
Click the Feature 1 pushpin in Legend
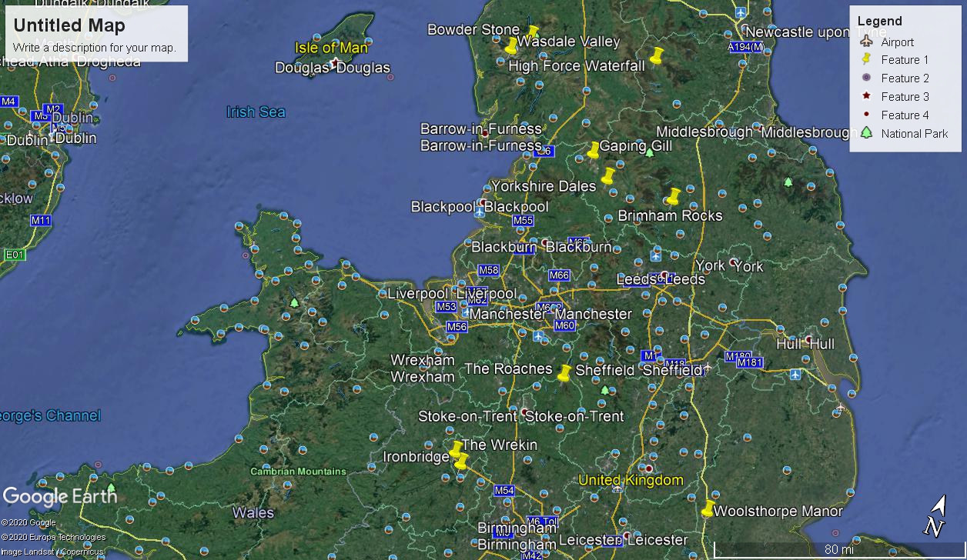866,60
